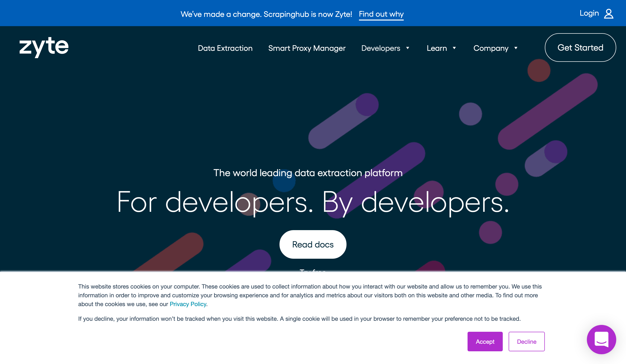
Task: Click 'The world leading data extraction platform' text
Action: coord(308,173)
